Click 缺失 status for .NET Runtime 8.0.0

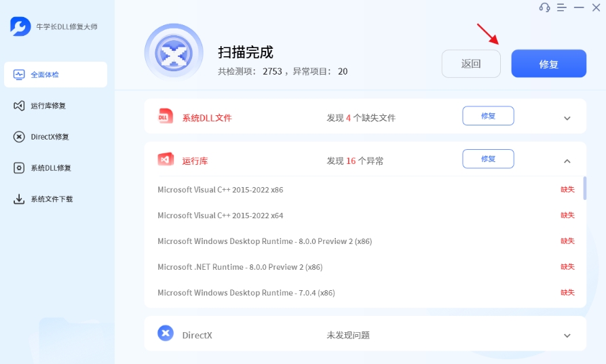point(567,266)
